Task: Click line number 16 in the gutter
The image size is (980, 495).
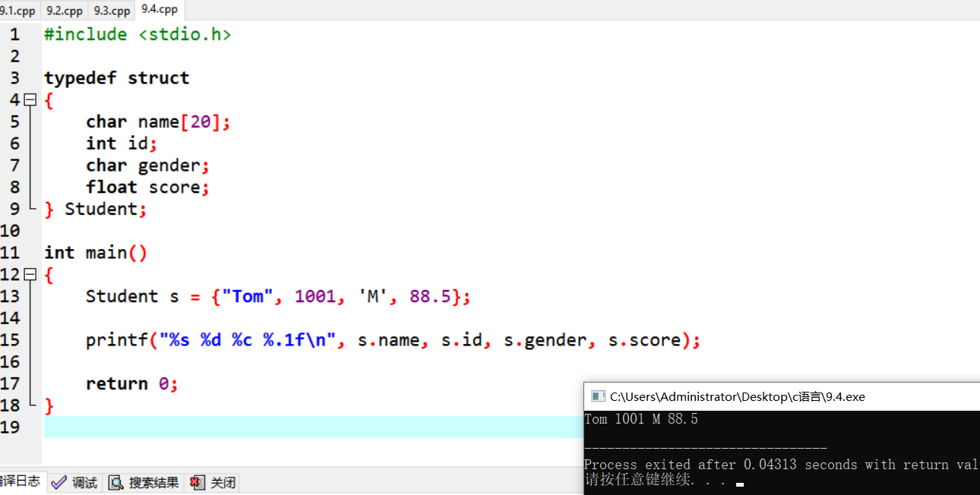Action: tap(10, 362)
